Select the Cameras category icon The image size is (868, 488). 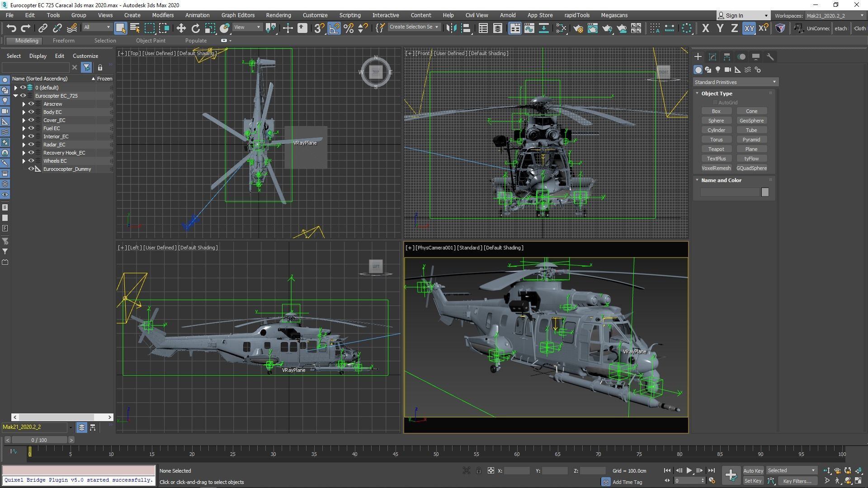click(x=727, y=70)
